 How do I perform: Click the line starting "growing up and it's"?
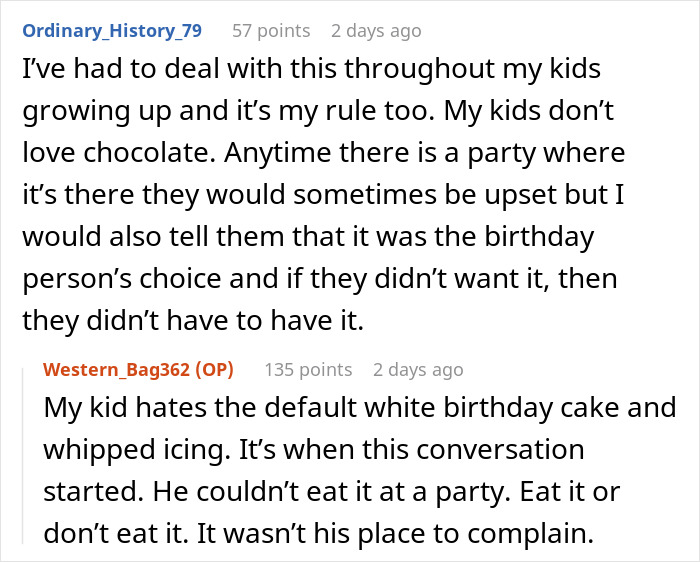[x=307, y=113]
